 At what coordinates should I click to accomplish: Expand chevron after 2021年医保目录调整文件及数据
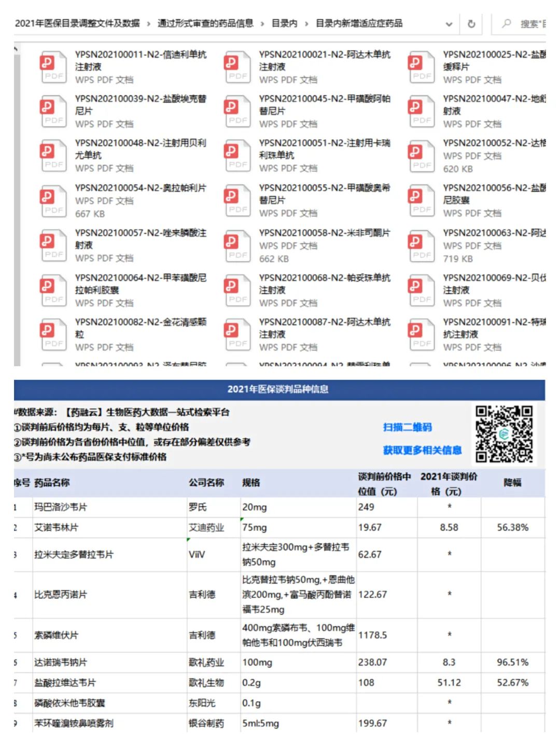(x=148, y=24)
